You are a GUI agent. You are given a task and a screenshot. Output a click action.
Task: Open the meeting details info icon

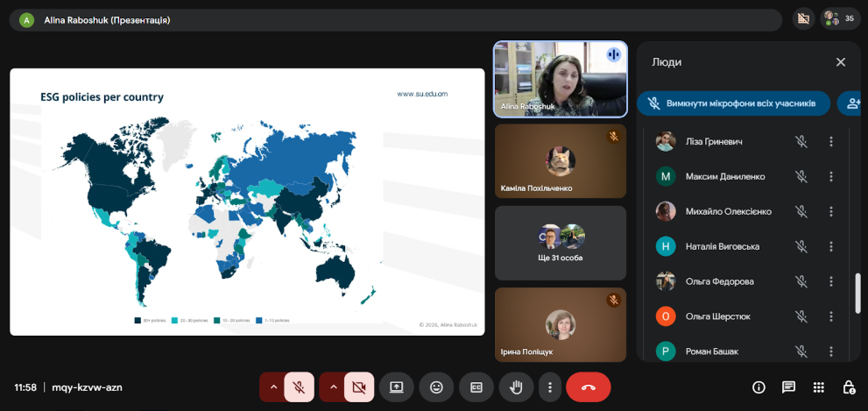tap(759, 386)
